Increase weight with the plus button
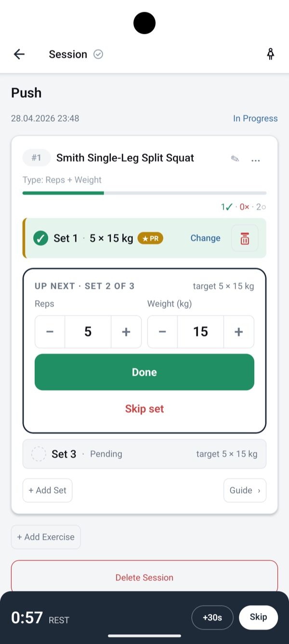 pos(239,332)
